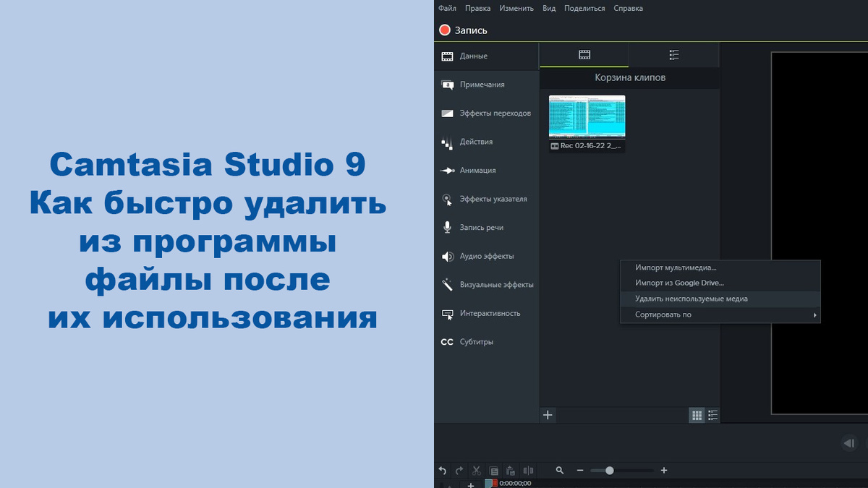Click the Анимация arrow icon
Screen dimensions: 868x488
(447, 171)
